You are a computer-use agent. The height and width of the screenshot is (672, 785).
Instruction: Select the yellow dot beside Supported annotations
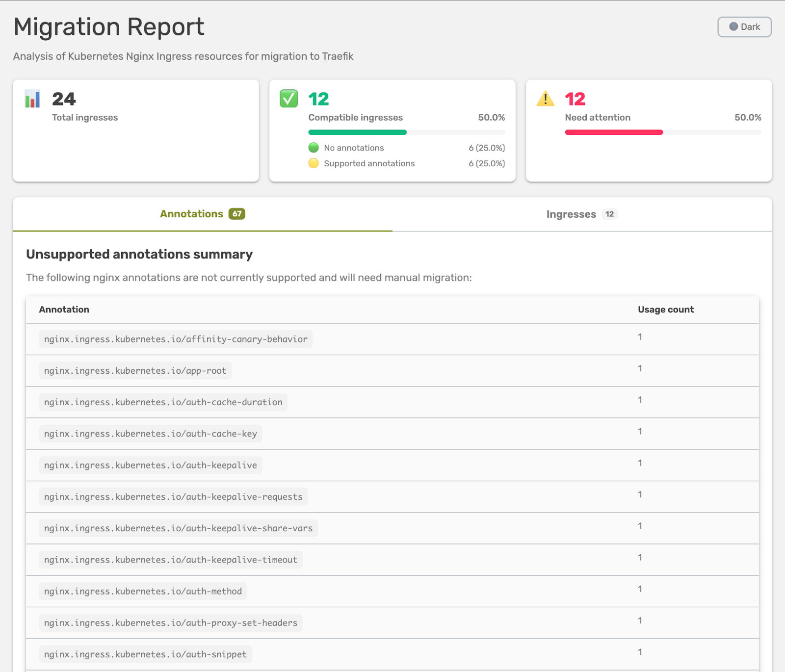coord(314,163)
